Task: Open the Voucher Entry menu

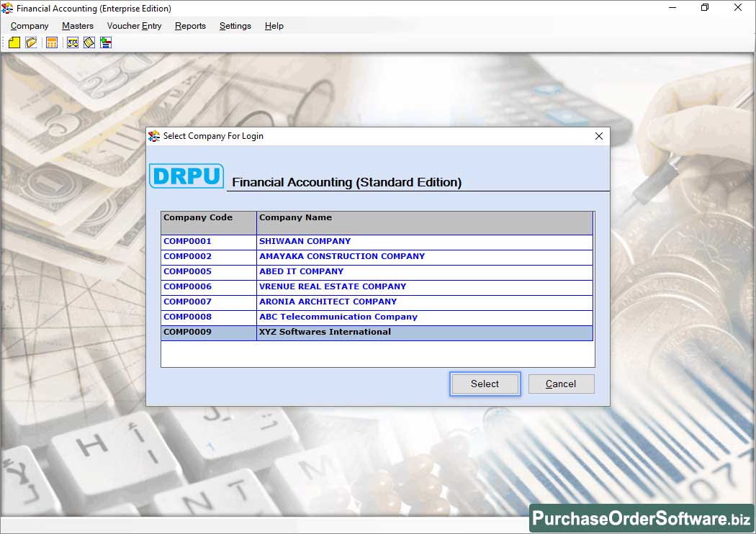Action: [x=134, y=26]
